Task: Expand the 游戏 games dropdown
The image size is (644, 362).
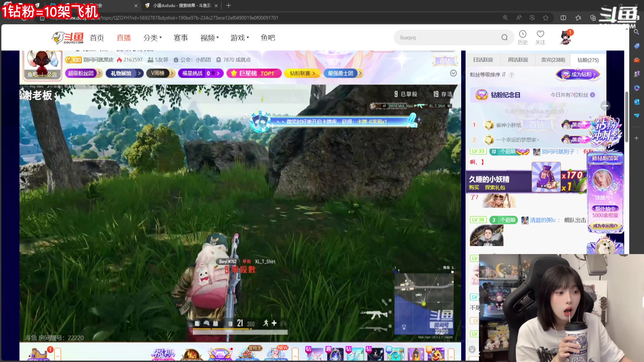Action: 240,38
